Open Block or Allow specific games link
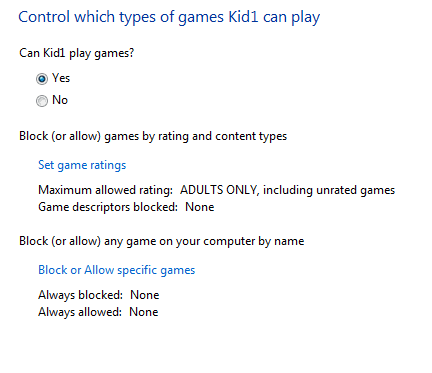 click(116, 270)
